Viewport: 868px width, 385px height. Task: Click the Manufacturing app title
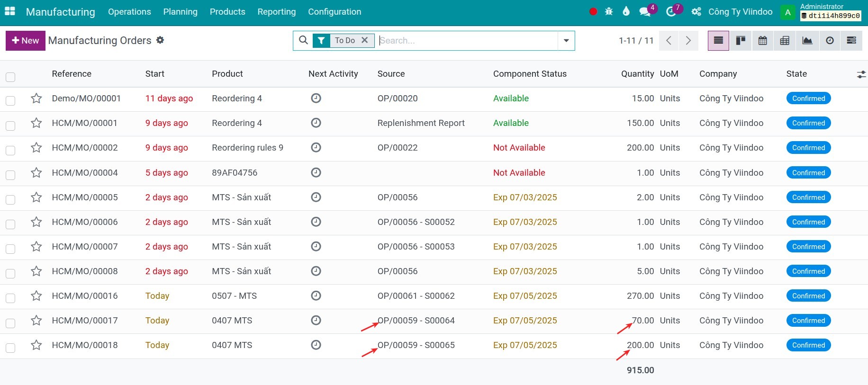61,12
